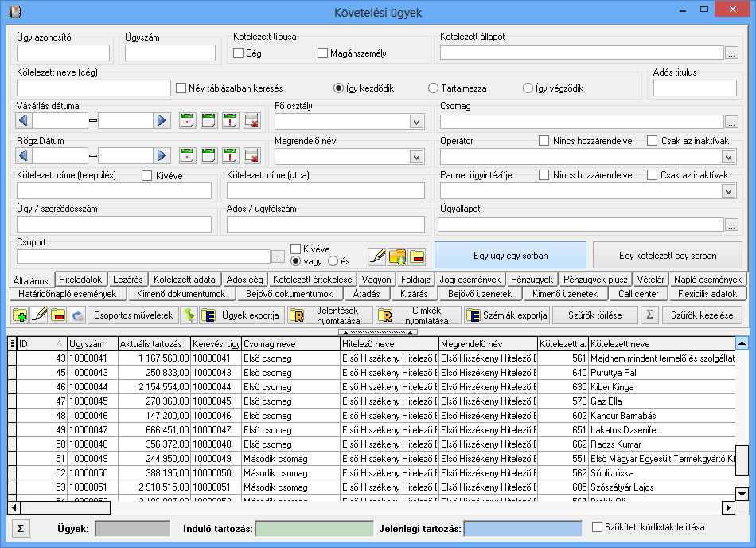Open the Csomag picker button

tap(731, 122)
